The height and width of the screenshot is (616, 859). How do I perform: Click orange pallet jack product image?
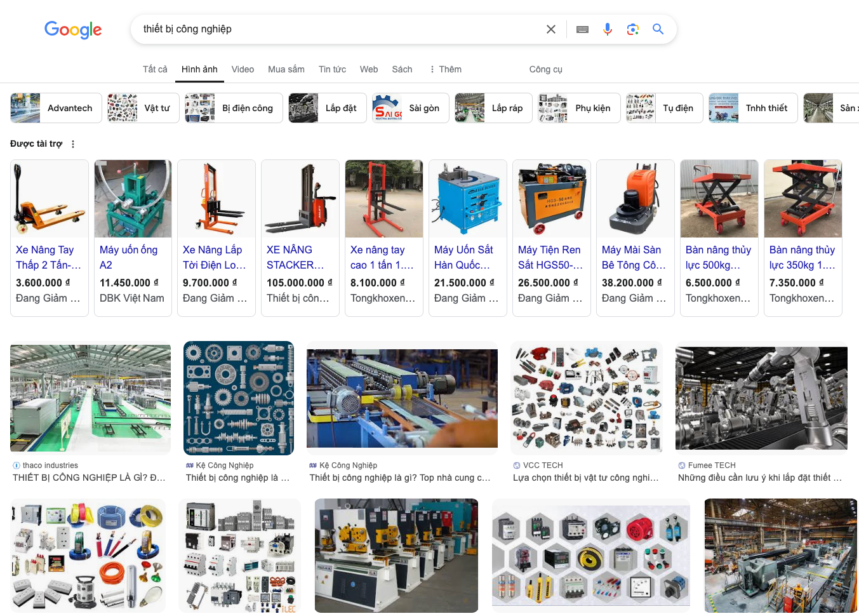coord(50,199)
